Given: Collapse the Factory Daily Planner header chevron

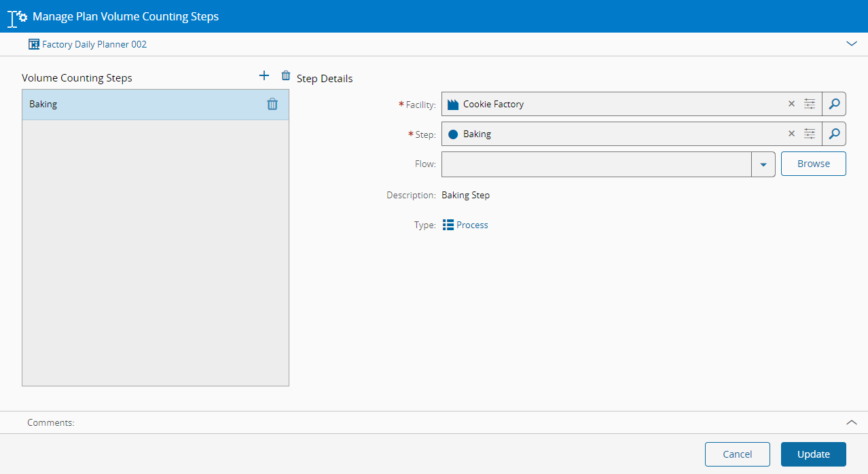Looking at the screenshot, I should pyautogui.click(x=852, y=43).
